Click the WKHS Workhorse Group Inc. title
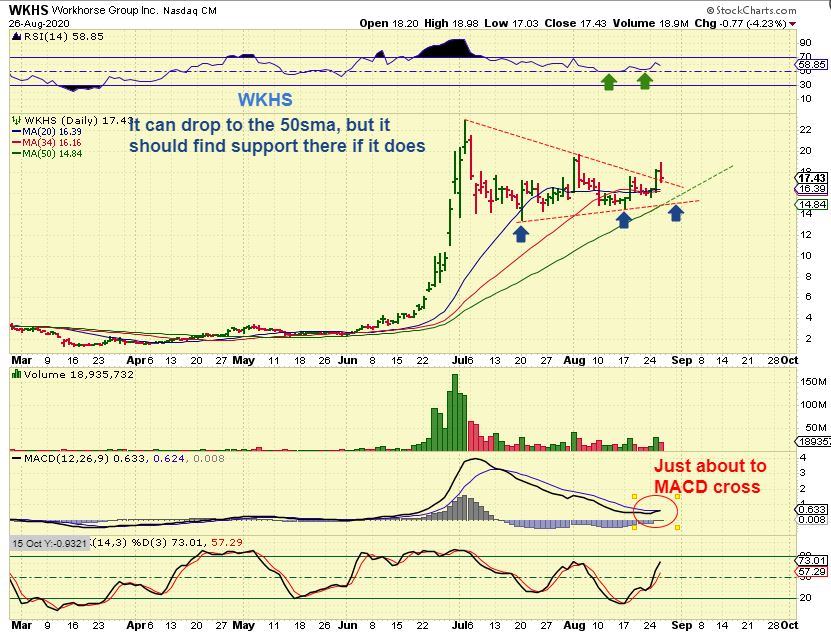The image size is (831, 632). (83, 10)
